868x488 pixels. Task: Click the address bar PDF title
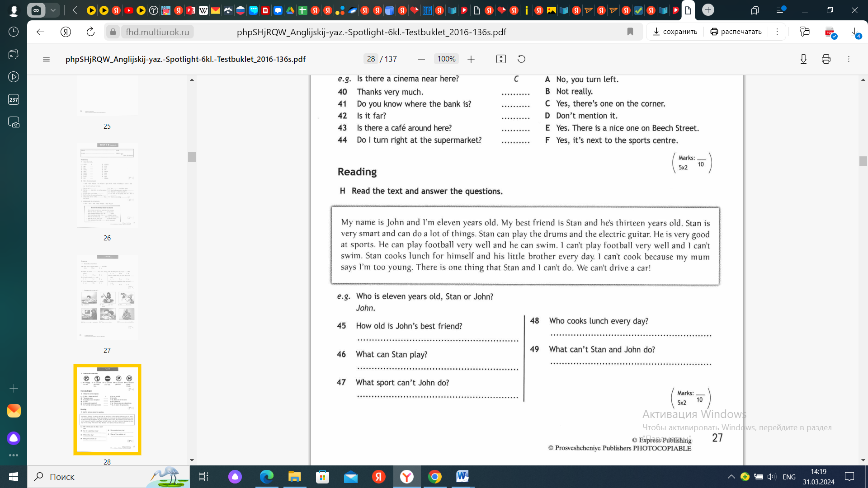(x=371, y=32)
